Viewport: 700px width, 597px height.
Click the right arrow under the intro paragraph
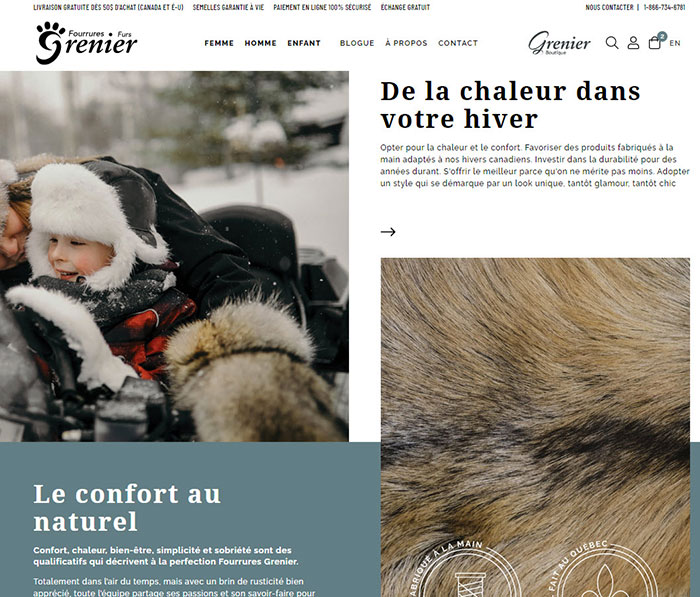(388, 231)
